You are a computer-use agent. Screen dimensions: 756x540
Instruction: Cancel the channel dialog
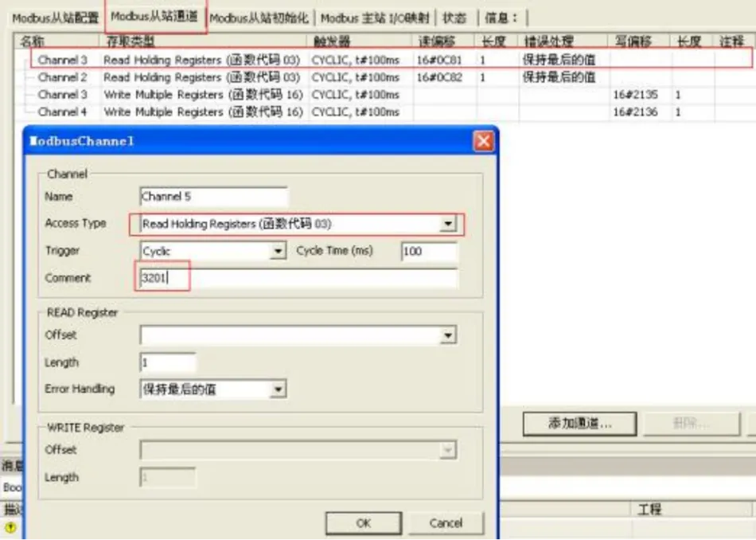click(x=446, y=523)
